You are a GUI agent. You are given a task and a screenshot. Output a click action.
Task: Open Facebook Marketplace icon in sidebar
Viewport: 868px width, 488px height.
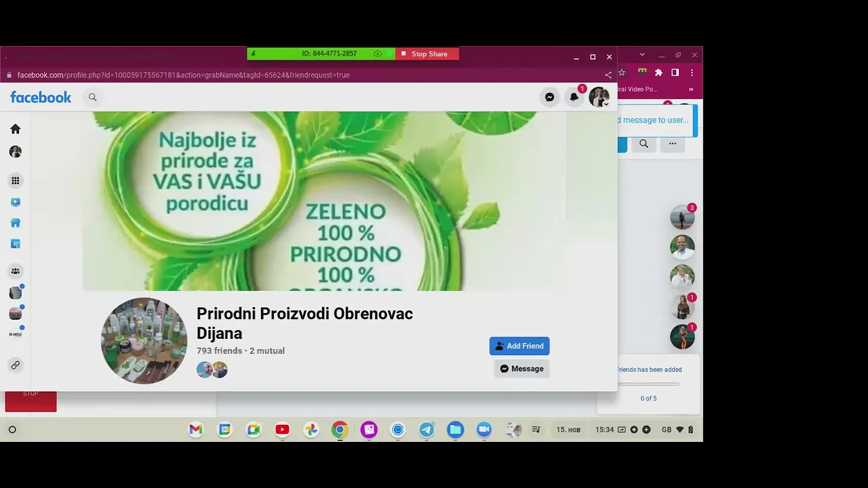click(x=15, y=223)
